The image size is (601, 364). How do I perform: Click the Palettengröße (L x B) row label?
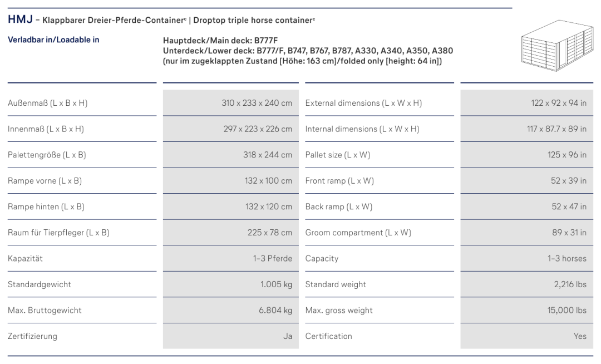click(x=47, y=155)
